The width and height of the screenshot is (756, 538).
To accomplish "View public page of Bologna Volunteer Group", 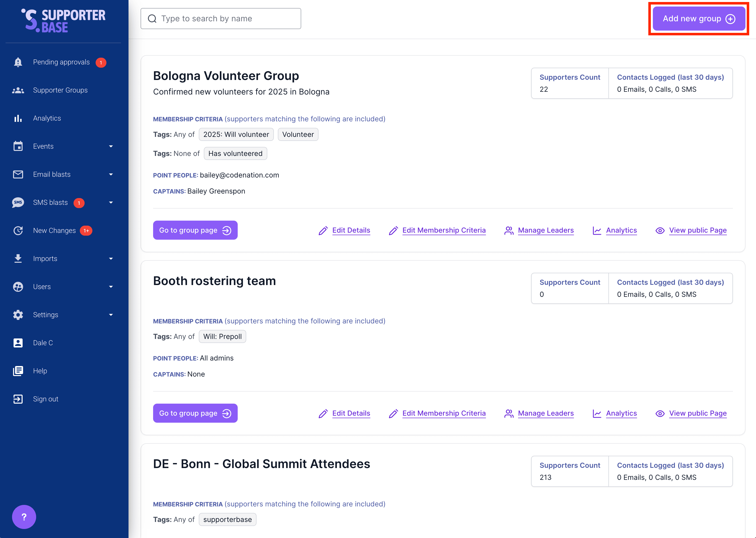I will point(697,230).
